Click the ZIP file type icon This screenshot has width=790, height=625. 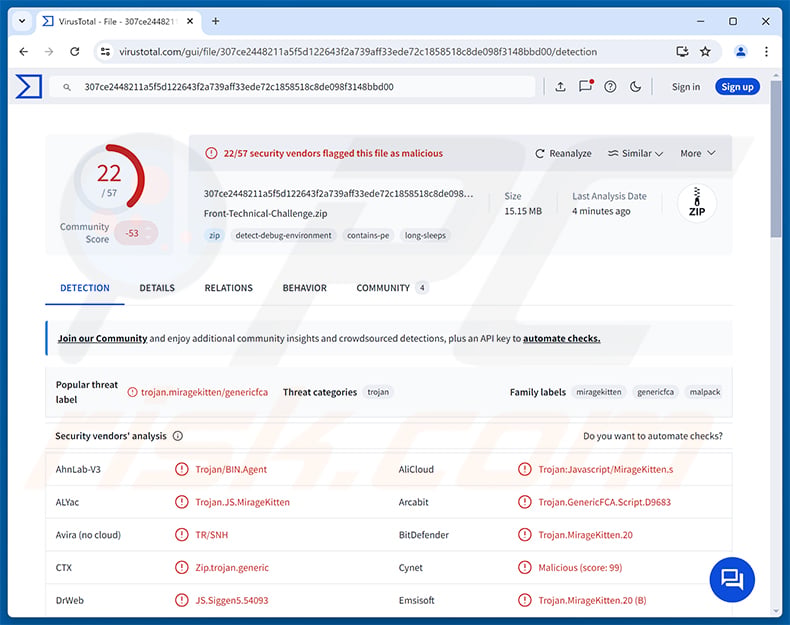click(697, 202)
